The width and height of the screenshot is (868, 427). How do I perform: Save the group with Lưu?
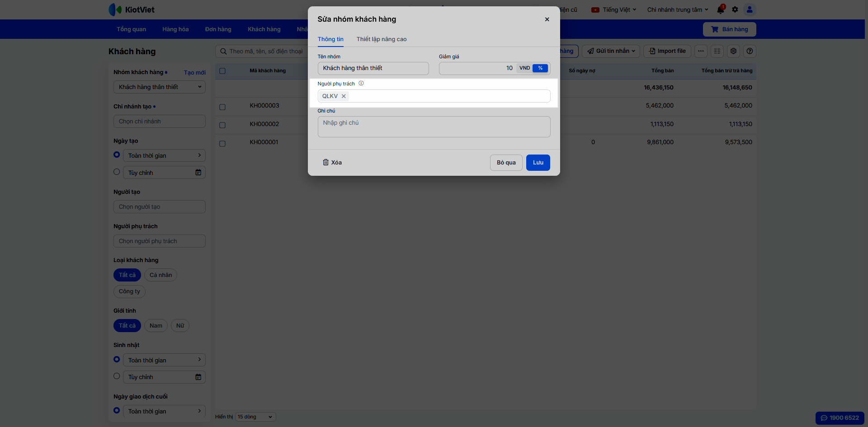[538, 163]
